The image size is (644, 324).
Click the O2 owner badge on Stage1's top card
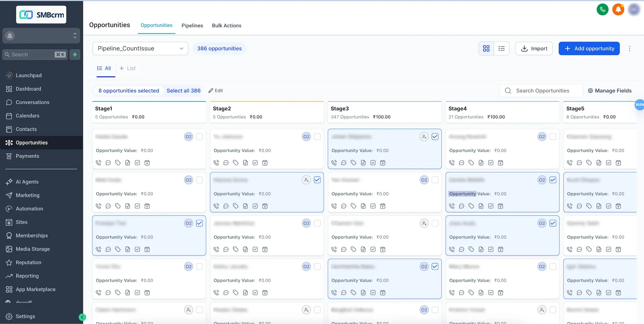pos(189,137)
